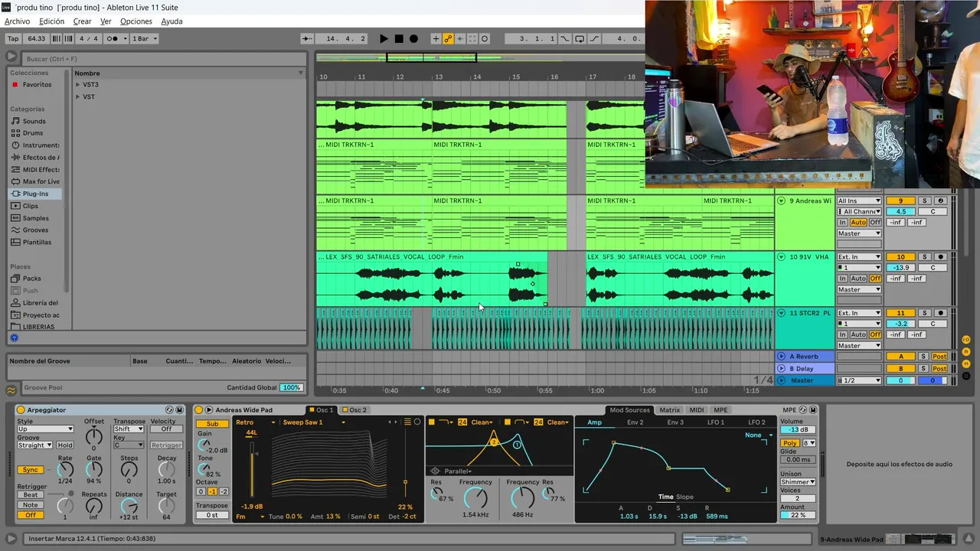Screen dimensions: 980x551
Task: Expand the VST folder
Action: click(x=78, y=97)
